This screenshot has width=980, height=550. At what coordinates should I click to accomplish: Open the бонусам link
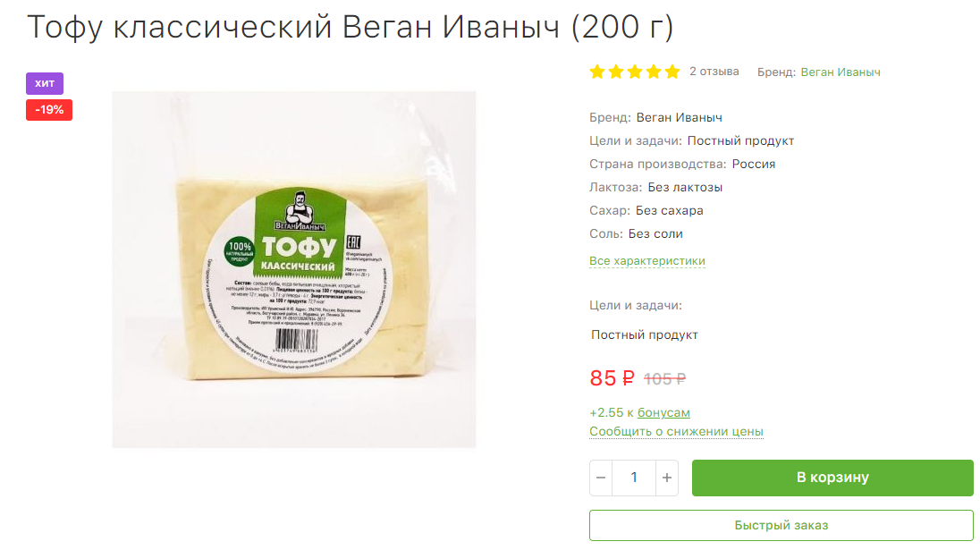click(x=663, y=413)
